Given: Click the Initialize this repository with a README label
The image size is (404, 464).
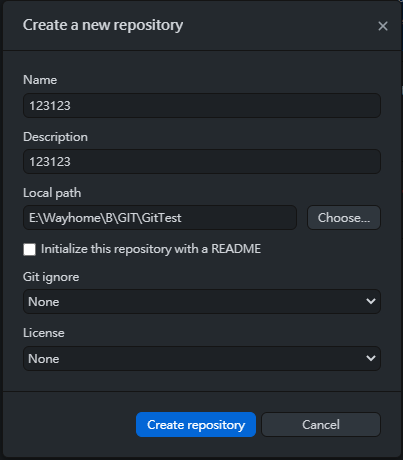Looking at the screenshot, I should coord(151,249).
